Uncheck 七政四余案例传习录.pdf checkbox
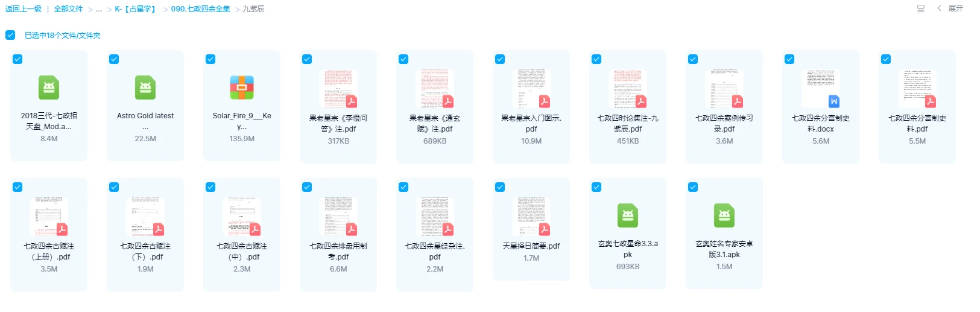980x312 pixels. 693,59
